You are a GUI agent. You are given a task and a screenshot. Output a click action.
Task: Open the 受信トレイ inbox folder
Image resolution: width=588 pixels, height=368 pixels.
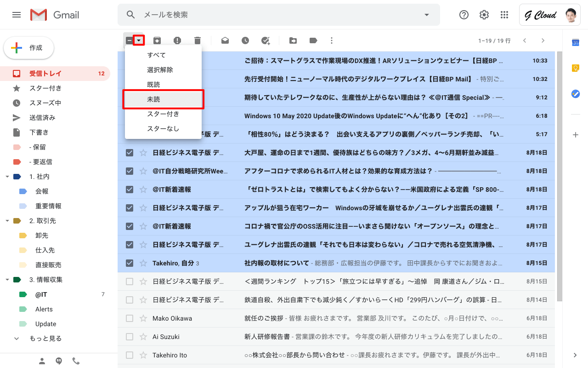click(x=55, y=74)
